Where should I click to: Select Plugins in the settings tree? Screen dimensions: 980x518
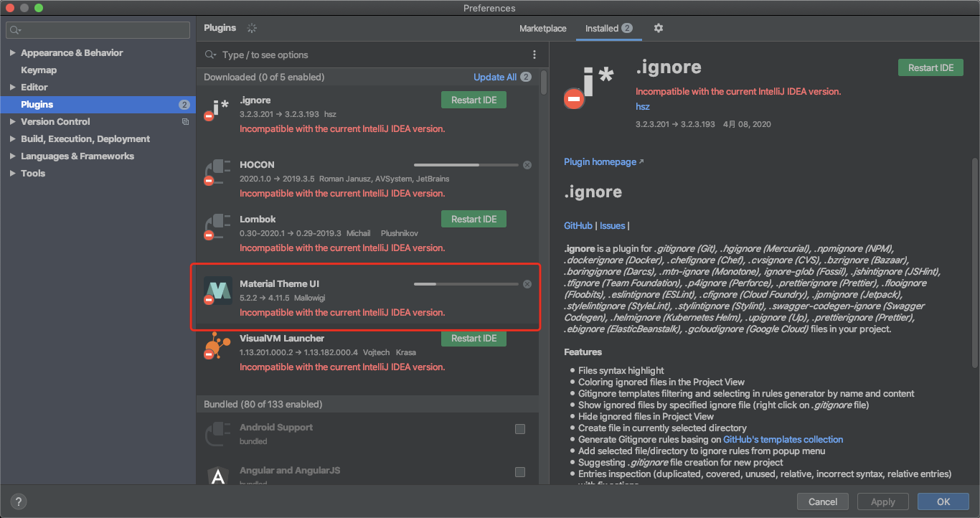pyautogui.click(x=98, y=105)
